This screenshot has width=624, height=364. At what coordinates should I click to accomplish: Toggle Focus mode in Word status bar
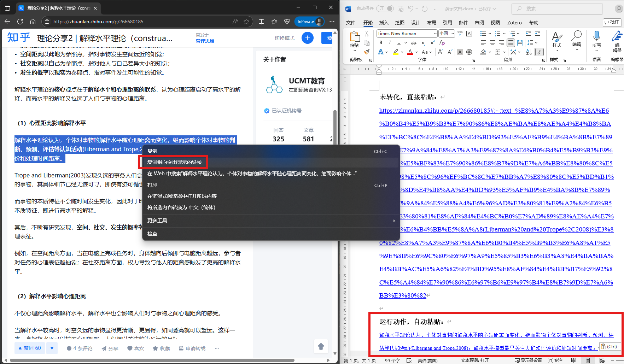tap(555, 360)
